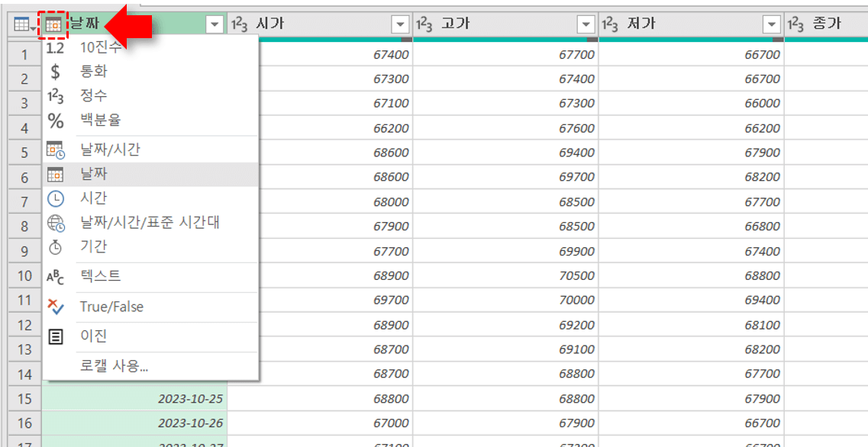Choose 날짜 in the type menu

tap(150, 174)
